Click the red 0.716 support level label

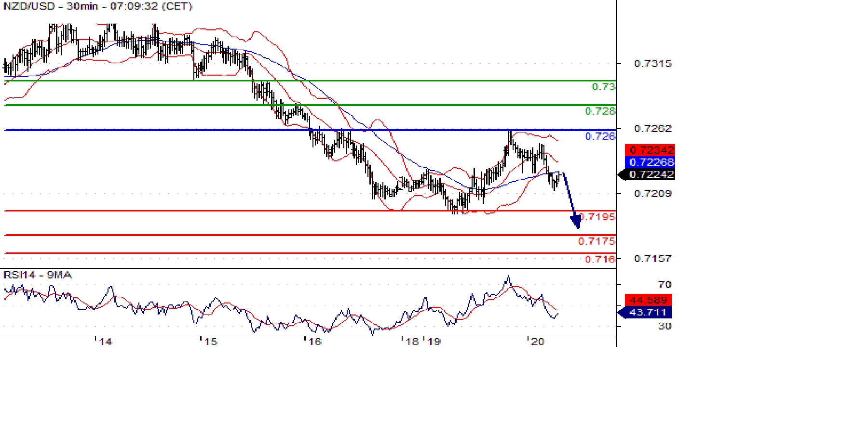[600, 259]
